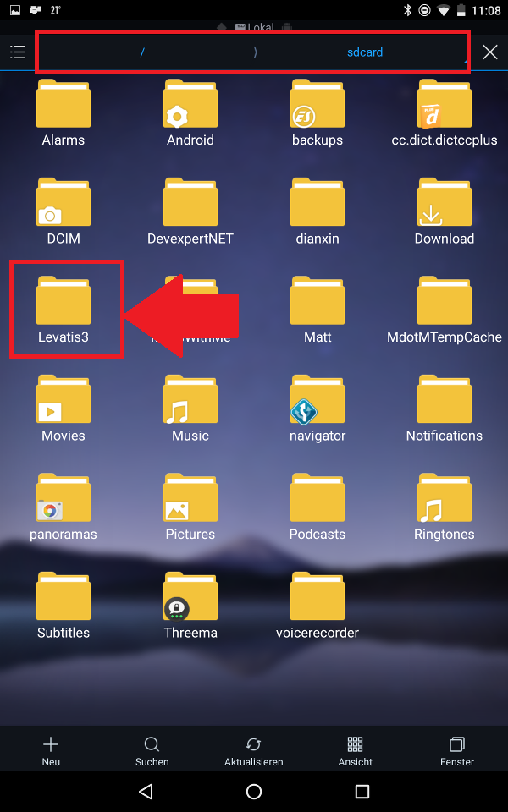Open the Fenster windows button

[x=456, y=751]
